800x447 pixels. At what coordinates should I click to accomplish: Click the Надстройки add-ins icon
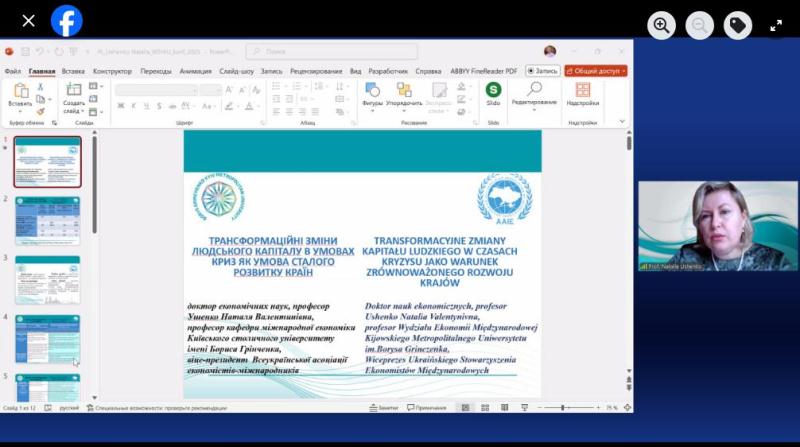pos(582,93)
